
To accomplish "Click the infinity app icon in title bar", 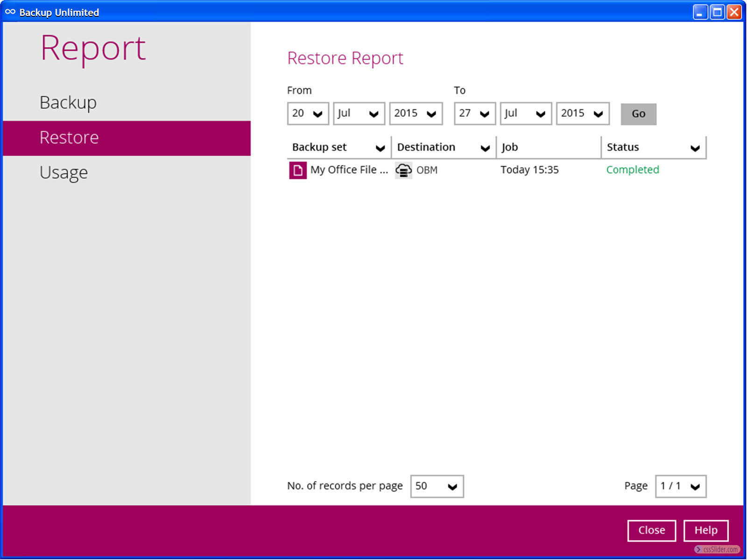I will pos(10,12).
